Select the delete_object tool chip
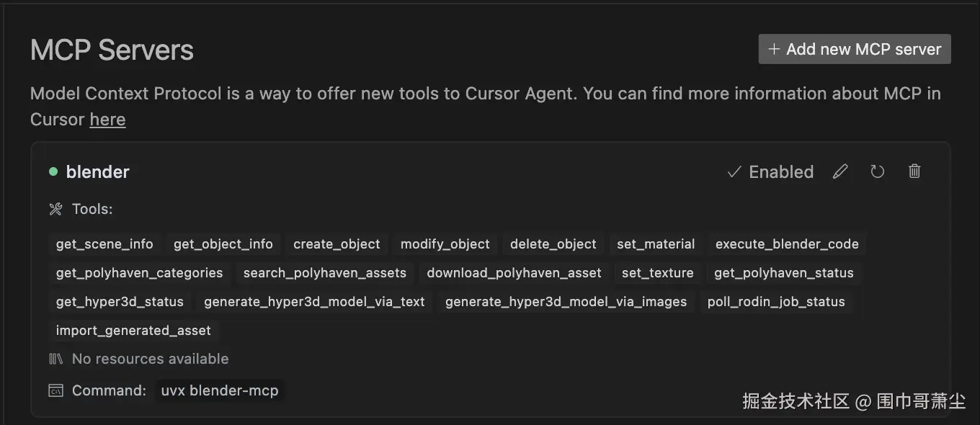The height and width of the screenshot is (425, 980). [x=553, y=244]
